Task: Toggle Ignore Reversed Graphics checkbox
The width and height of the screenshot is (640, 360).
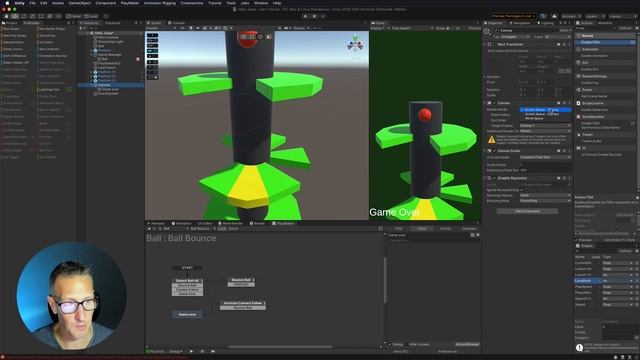Action: coord(522,190)
